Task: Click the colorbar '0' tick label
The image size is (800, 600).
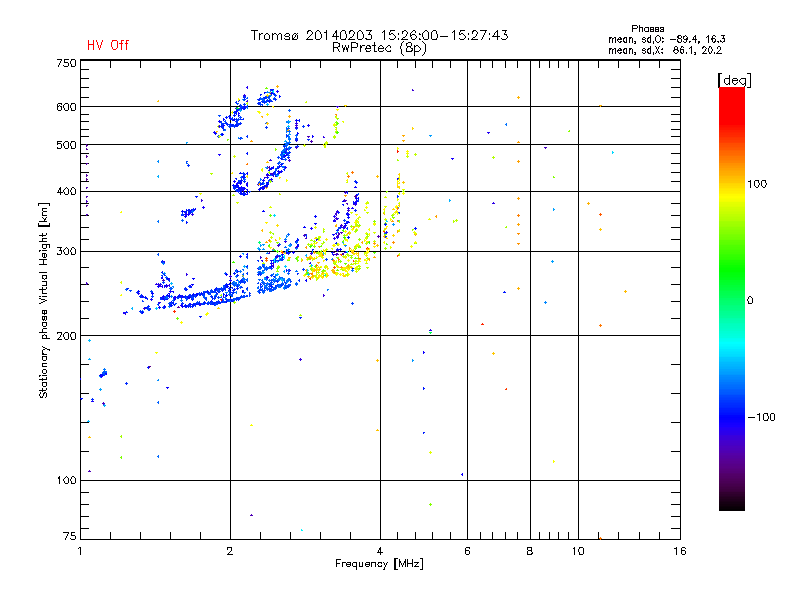Action: 750,301
